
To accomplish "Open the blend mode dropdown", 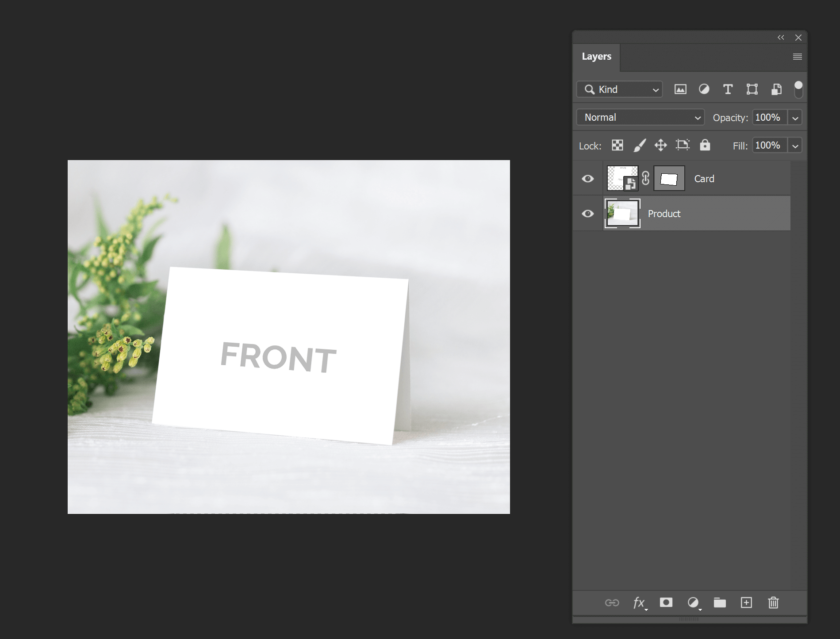I will (640, 117).
